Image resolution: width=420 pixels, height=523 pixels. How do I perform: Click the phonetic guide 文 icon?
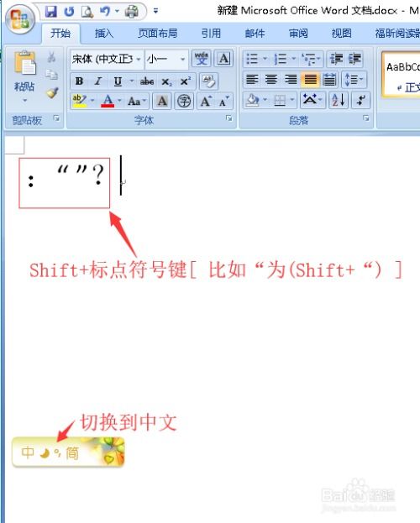click(202, 59)
